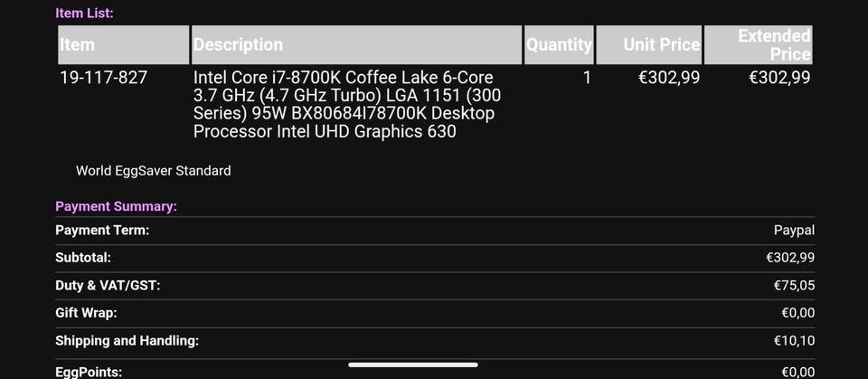The width and height of the screenshot is (868, 379).
Task: Tap the Payment Term label
Action: [x=102, y=231]
